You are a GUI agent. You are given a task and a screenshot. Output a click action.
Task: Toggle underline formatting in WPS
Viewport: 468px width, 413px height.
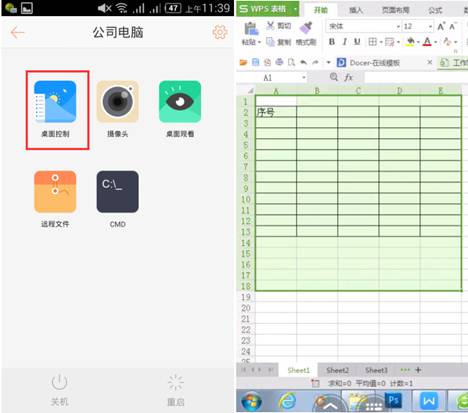[x=357, y=42]
